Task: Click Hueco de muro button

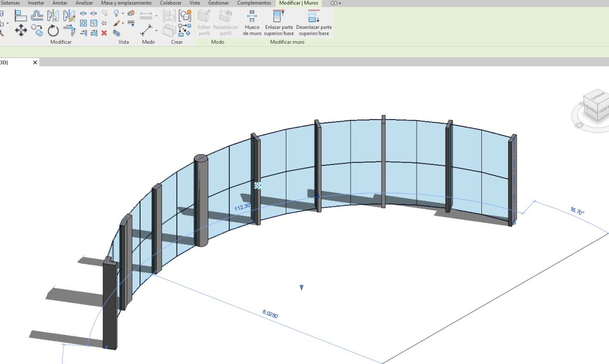Action: tap(251, 23)
